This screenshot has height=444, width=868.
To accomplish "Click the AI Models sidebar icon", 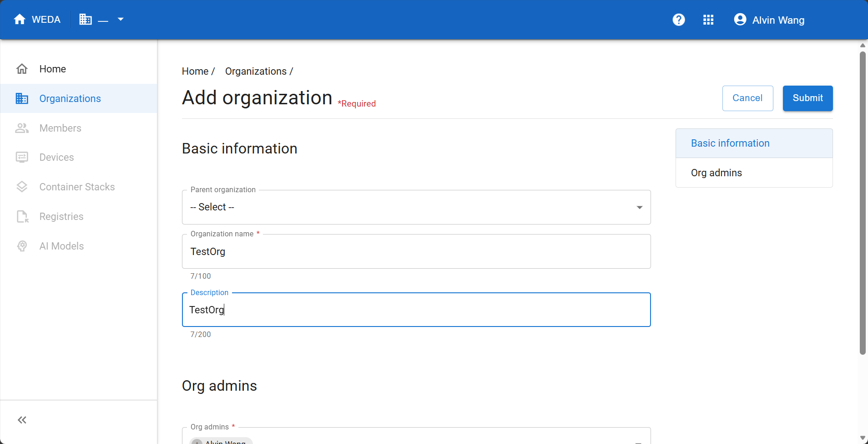I will [22, 246].
